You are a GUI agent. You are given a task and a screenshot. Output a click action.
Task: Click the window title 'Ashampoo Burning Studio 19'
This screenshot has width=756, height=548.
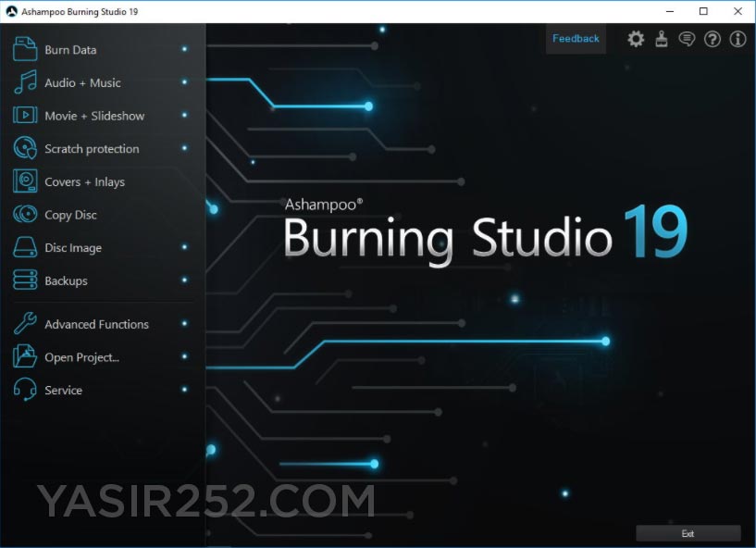point(80,12)
